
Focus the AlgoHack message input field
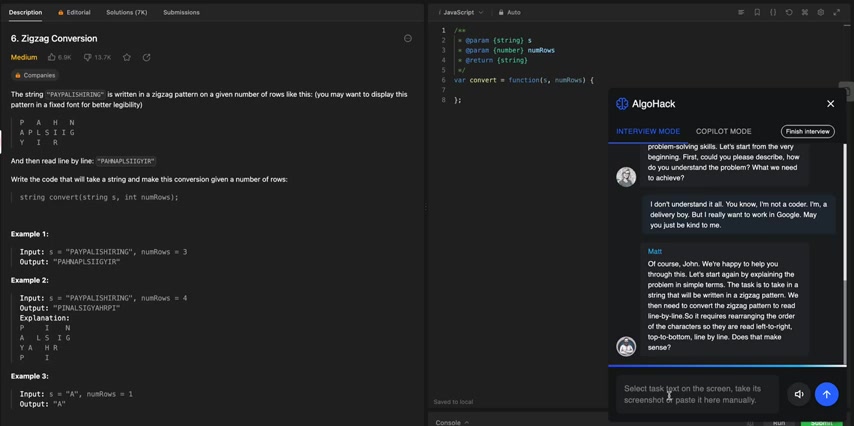pos(698,394)
